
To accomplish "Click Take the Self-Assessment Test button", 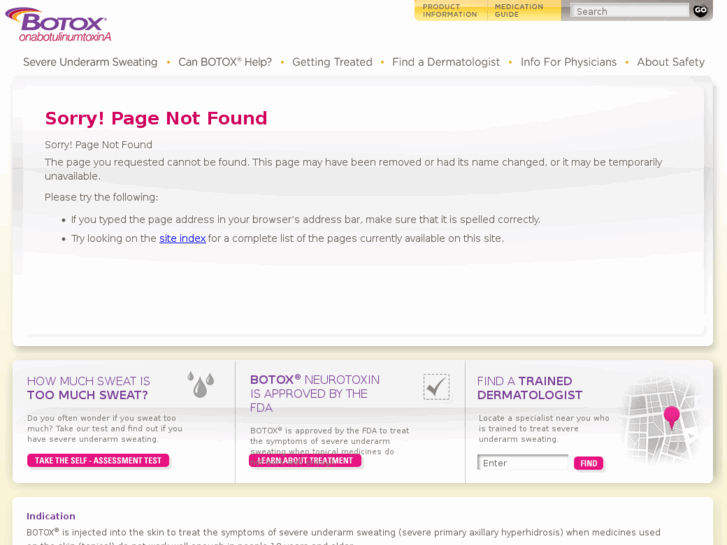I will (x=98, y=461).
